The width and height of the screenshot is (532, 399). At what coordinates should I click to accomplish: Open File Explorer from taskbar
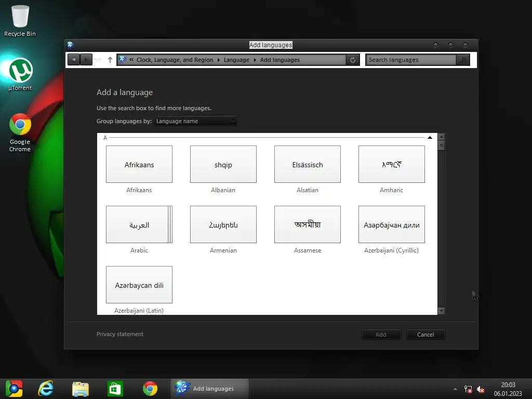(x=81, y=389)
